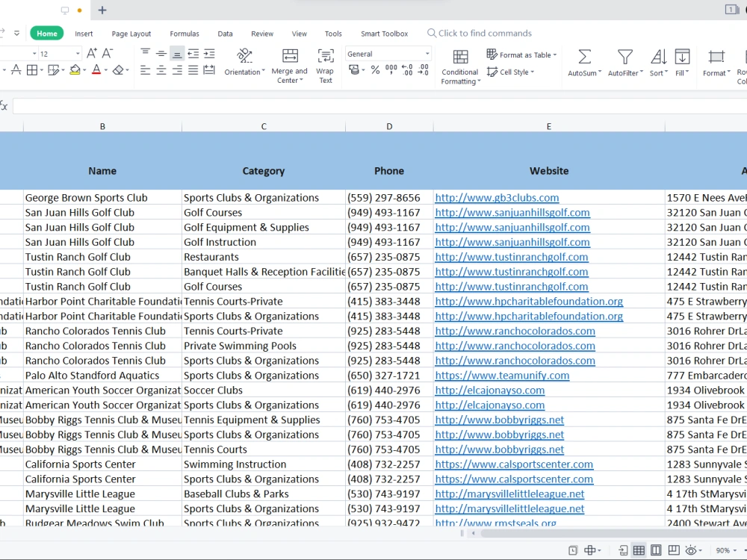
Task: Click the Borders grid icon
Action: [32, 70]
